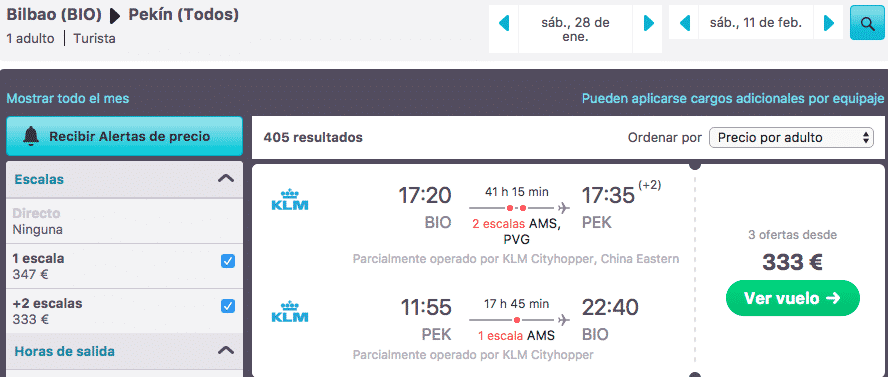Collapse the Escalas filter section
Screen dimensions: 888x377
point(226,179)
